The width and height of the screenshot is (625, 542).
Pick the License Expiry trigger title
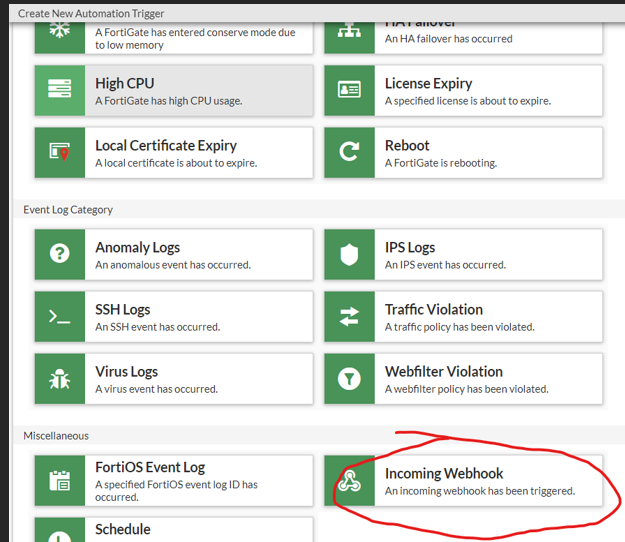pos(428,83)
